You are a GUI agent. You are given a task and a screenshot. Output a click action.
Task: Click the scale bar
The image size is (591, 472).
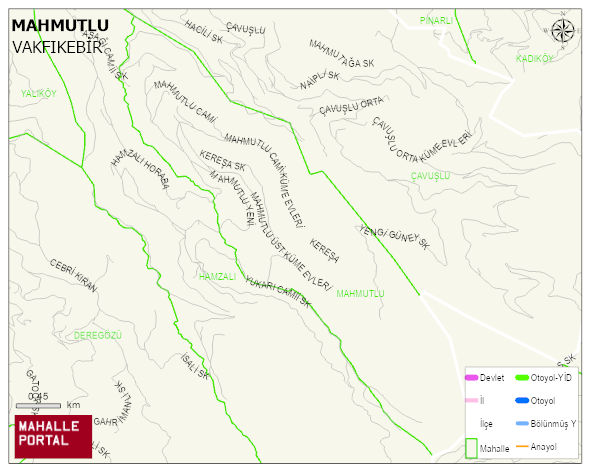coord(38,406)
